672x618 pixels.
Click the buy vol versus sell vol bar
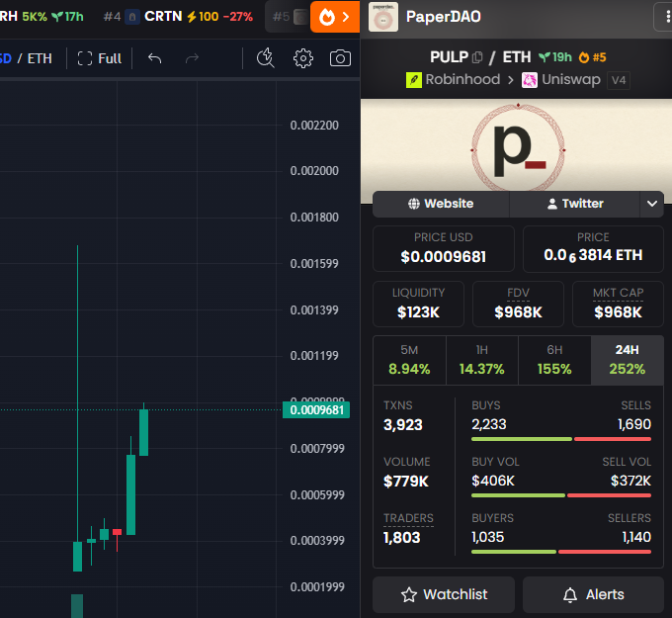[x=561, y=495]
